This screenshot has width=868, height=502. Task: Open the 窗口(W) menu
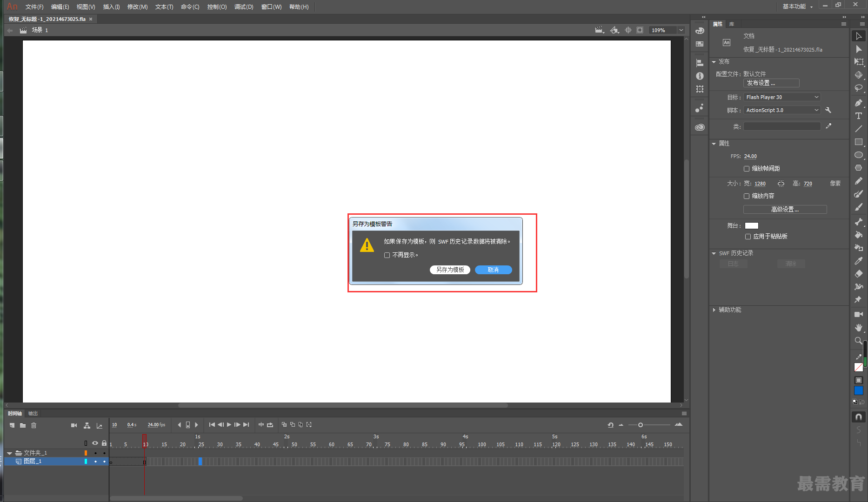pos(271,7)
